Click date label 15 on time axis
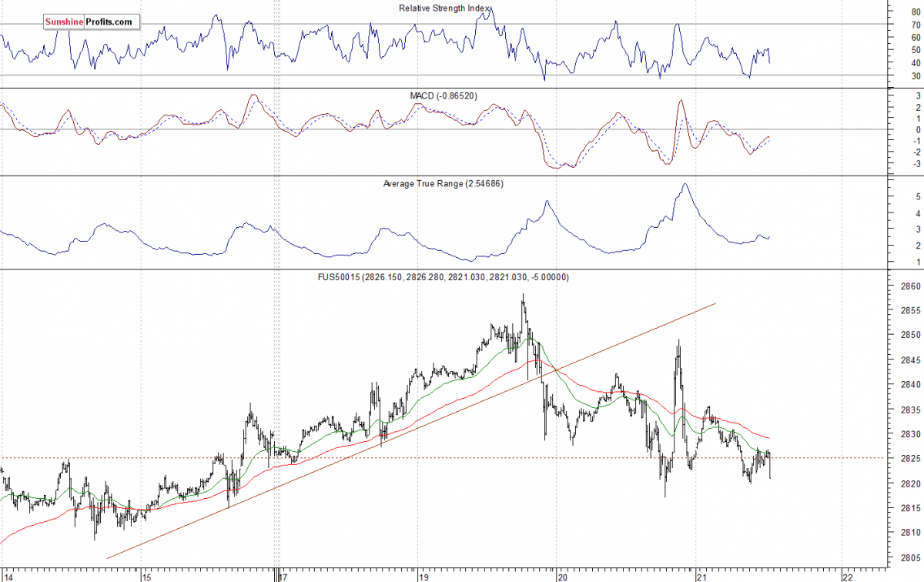 pyautogui.click(x=146, y=576)
